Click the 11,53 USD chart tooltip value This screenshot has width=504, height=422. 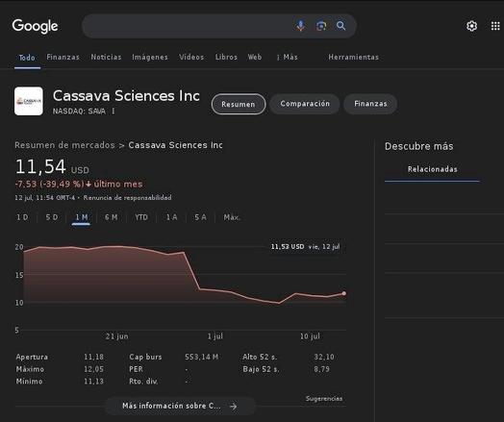[x=288, y=247]
